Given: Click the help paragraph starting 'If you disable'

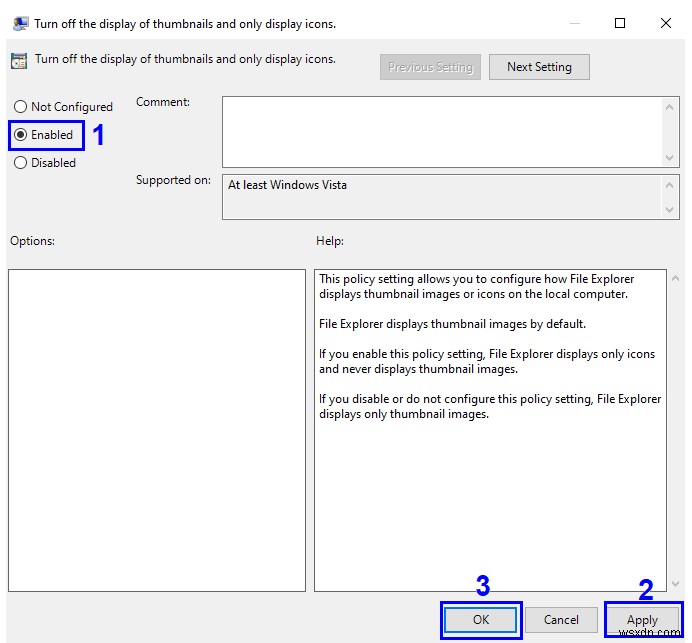Looking at the screenshot, I should tap(490, 406).
